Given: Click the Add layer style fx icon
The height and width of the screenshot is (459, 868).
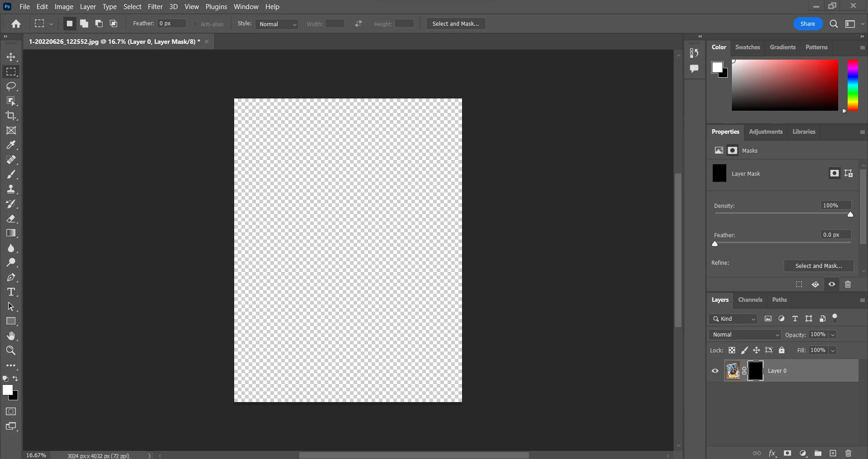Looking at the screenshot, I should pos(773,453).
